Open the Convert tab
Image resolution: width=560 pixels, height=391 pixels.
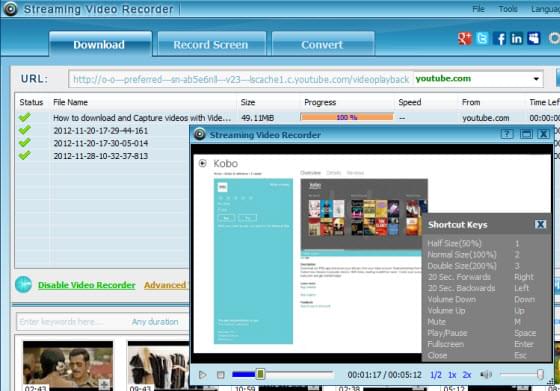322,44
